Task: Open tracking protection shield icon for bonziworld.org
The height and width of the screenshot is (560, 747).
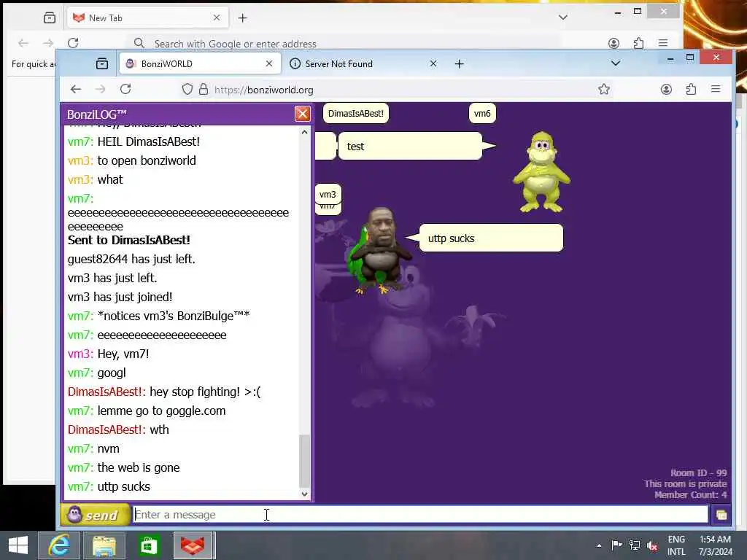Action: pos(187,90)
